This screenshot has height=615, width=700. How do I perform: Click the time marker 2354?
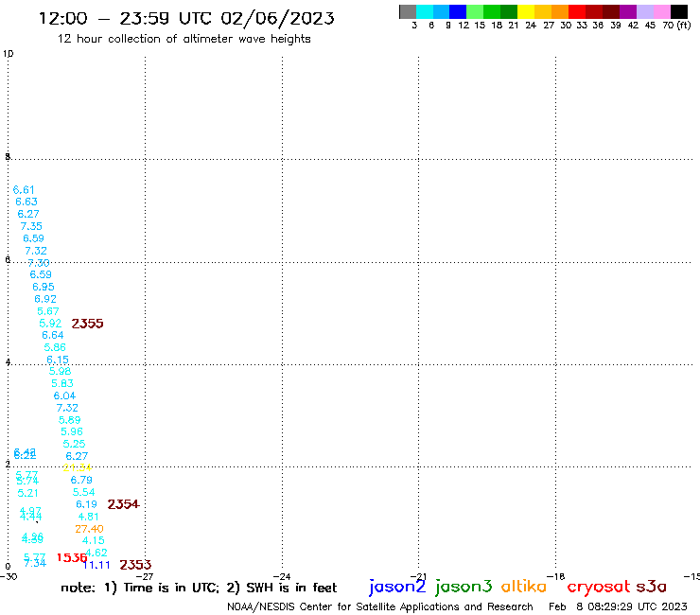(x=124, y=504)
